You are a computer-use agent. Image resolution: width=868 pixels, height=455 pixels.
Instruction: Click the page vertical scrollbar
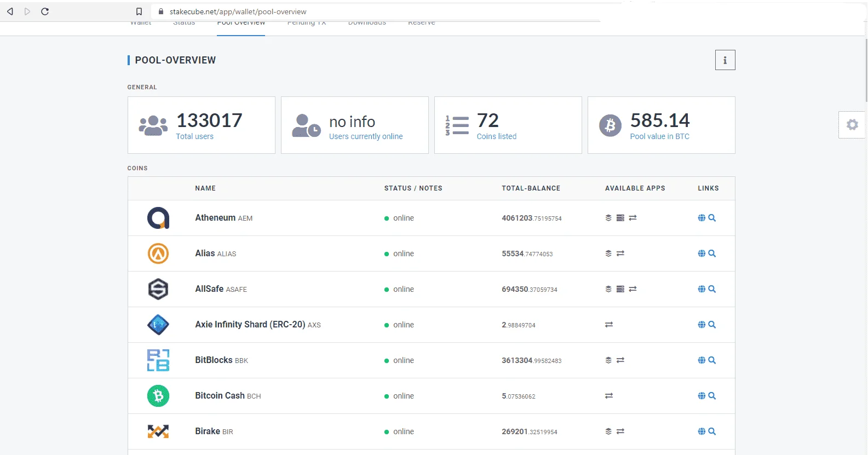pyautogui.click(x=865, y=70)
